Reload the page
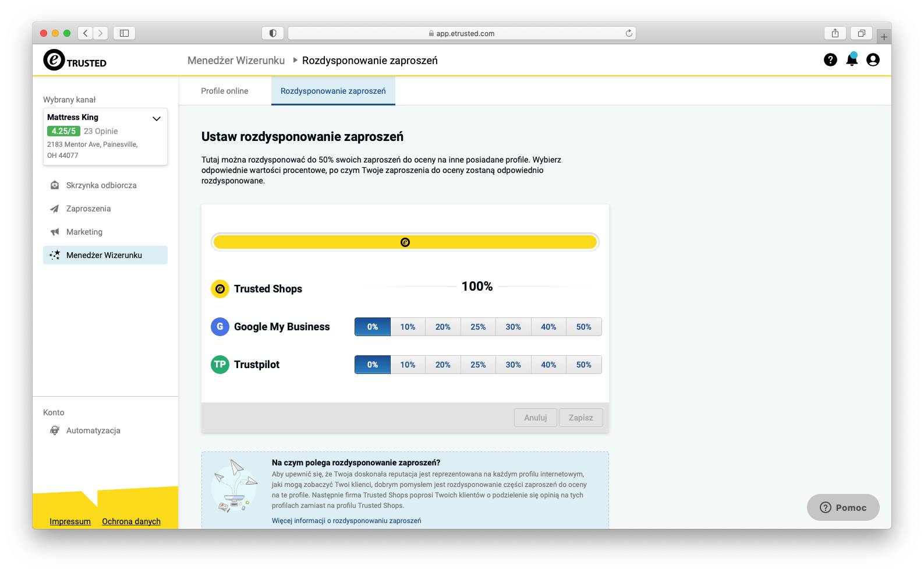Viewport: 924px width, 572px height. click(x=629, y=33)
